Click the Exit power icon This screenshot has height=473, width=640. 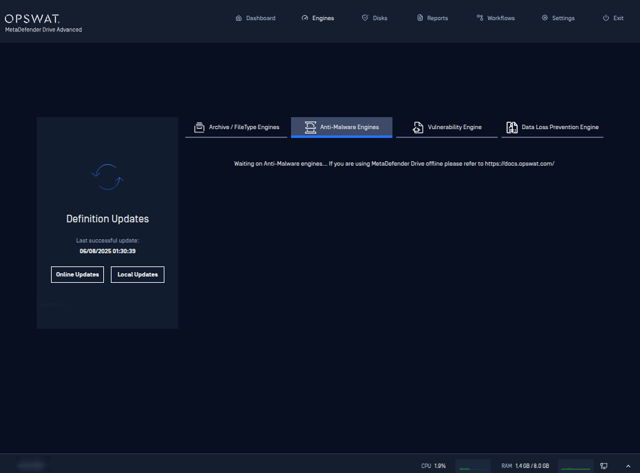pos(606,18)
